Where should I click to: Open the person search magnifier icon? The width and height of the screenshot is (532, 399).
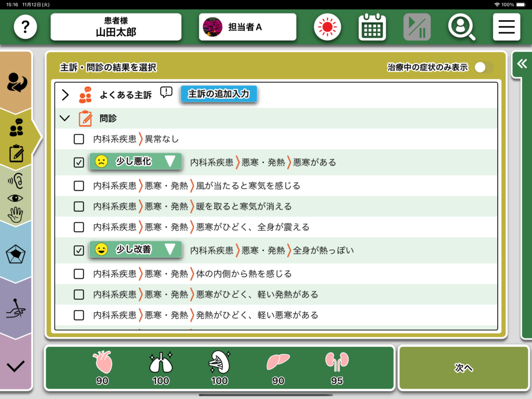click(x=461, y=27)
